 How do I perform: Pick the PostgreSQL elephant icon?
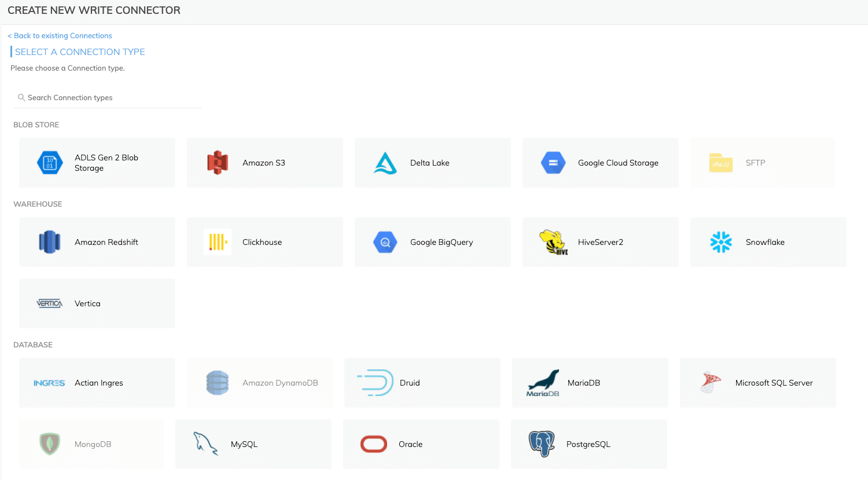[x=542, y=444]
